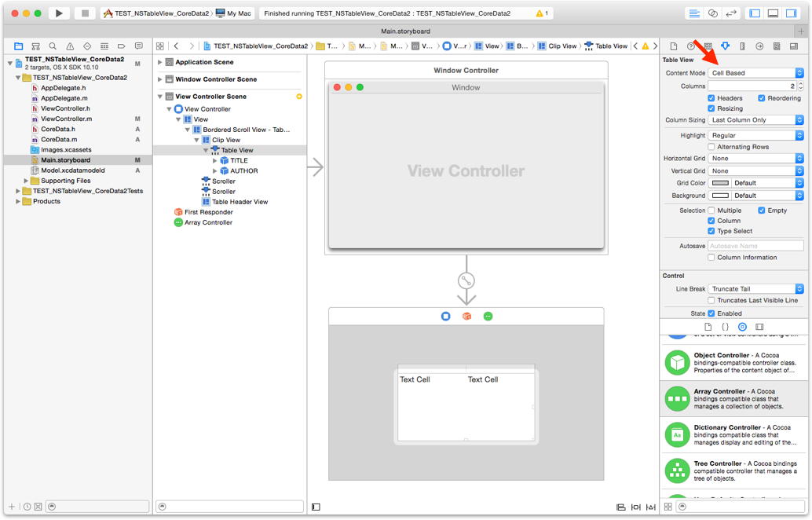Add a new file with plus button
Viewport: 812px width, 520px height.
(12, 507)
